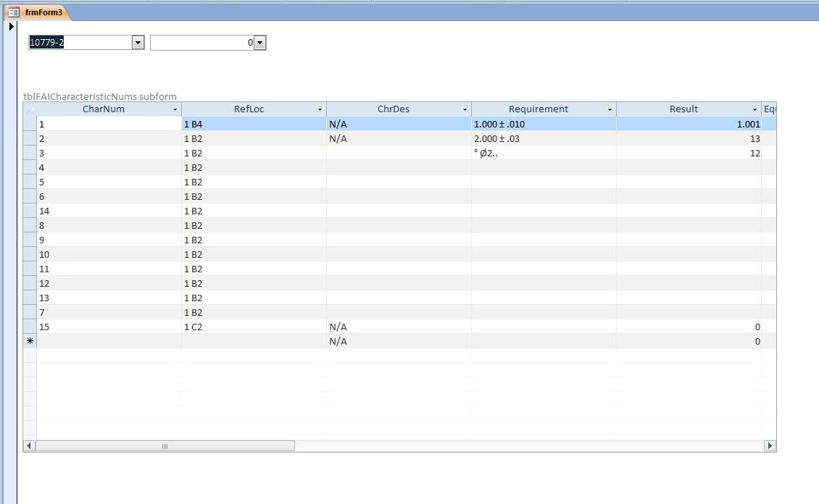Open RefLoc column filter arrow
This screenshot has width=819, height=504.
pyautogui.click(x=320, y=109)
